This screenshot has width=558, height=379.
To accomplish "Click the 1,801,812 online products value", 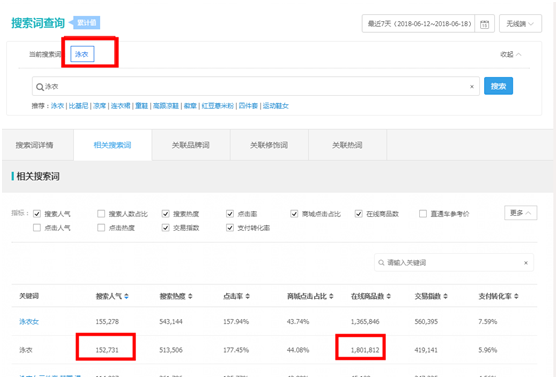I will pyautogui.click(x=365, y=350).
